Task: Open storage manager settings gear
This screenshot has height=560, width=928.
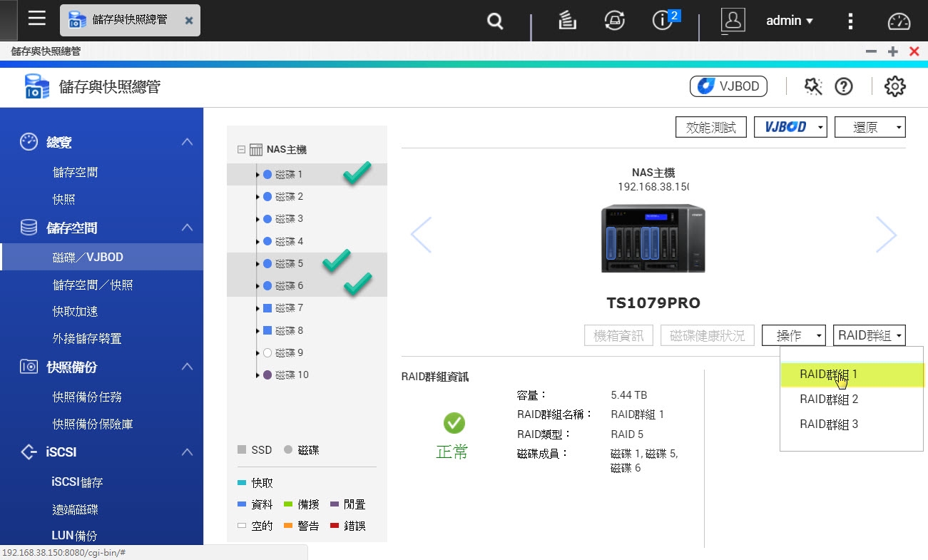Action: tap(894, 86)
